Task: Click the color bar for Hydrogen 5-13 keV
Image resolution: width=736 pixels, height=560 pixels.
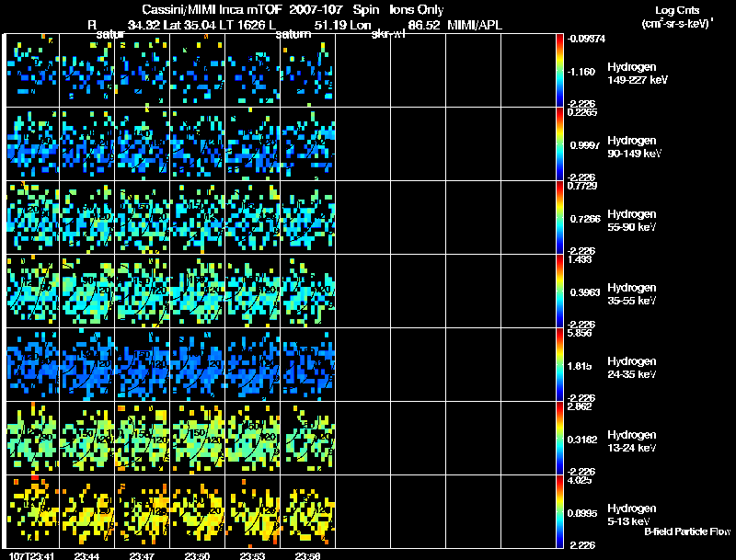Action: pos(560,512)
